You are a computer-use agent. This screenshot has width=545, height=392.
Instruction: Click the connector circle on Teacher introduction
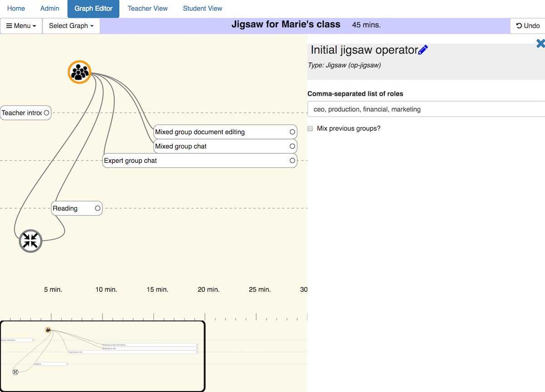[x=46, y=113]
